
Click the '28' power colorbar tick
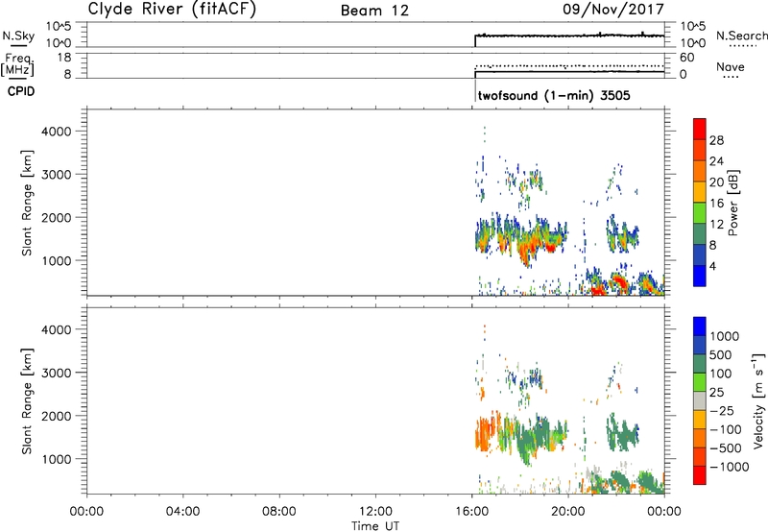[716, 140]
